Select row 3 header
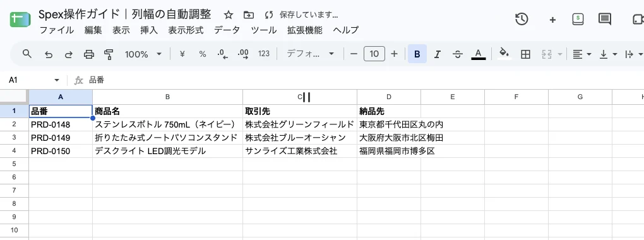 [x=15, y=137]
